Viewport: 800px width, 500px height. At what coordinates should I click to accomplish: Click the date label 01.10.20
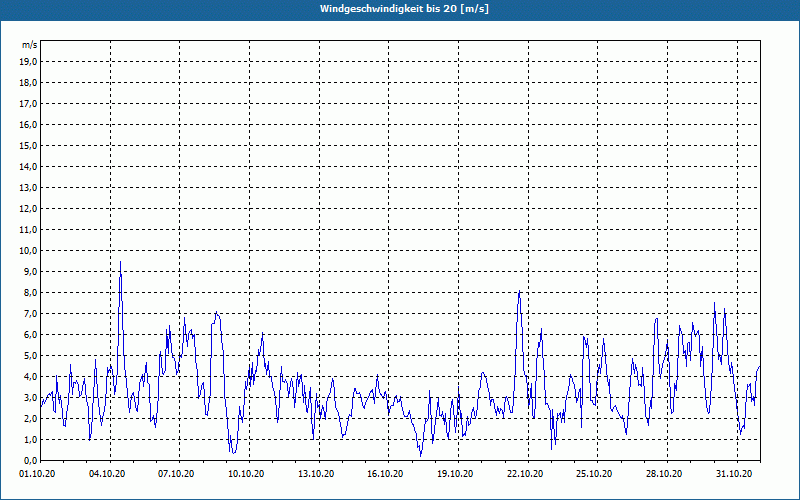pos(37,474)
